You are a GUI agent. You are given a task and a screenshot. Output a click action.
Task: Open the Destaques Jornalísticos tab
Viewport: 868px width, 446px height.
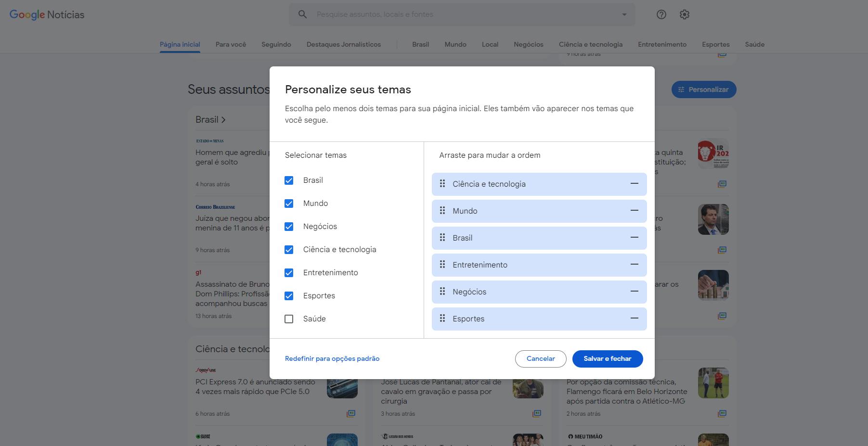point(343,44)
